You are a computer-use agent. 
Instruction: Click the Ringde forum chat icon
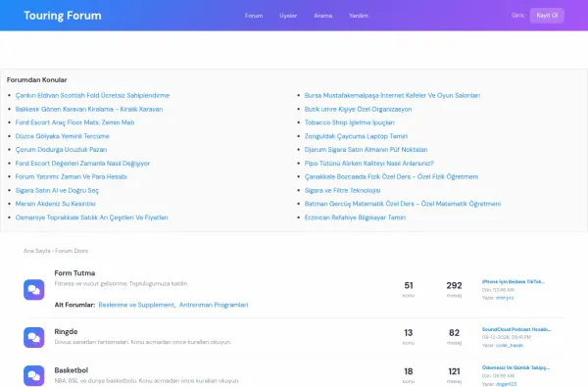pyautogui.click(x=33, y=337)
